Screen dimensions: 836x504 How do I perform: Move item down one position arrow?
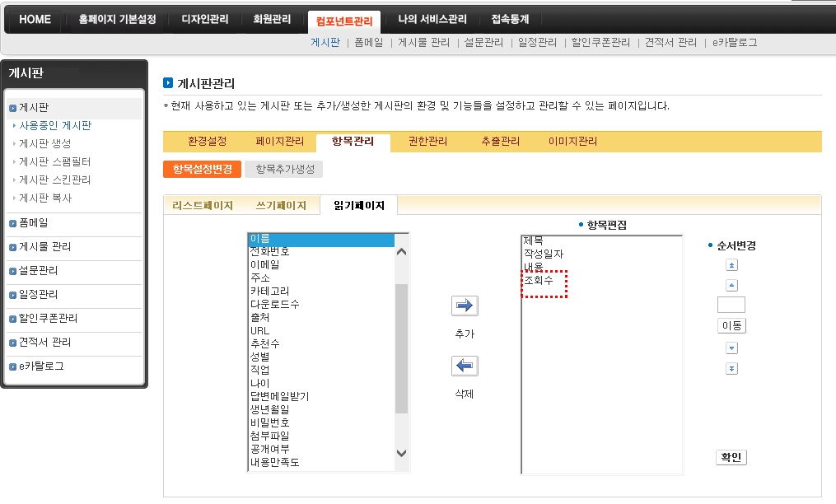tap(731, 348)
